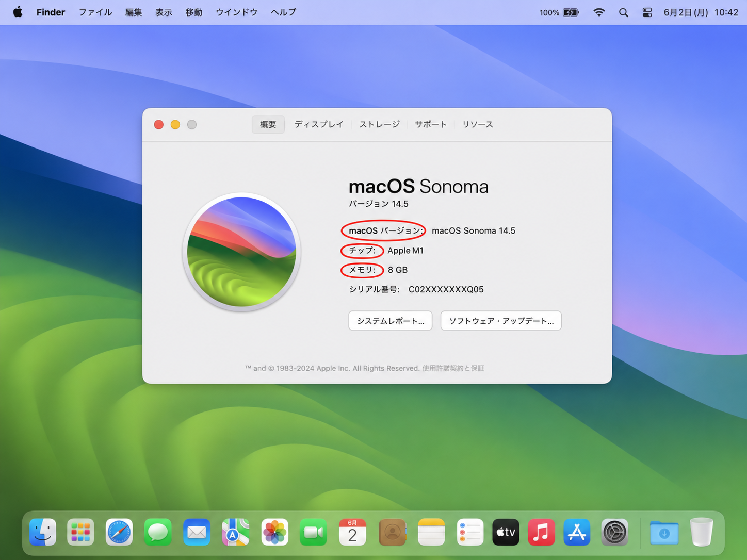Open the Finder menu
The height and width of the screenshot is (560, 747).
pyautogui.click(x=51, y=12)
